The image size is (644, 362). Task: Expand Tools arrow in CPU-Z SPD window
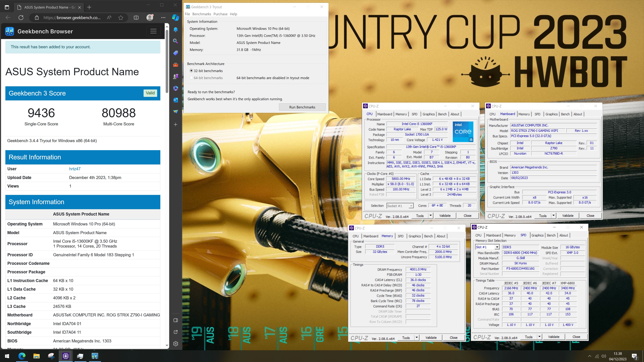tap(540, 337)
